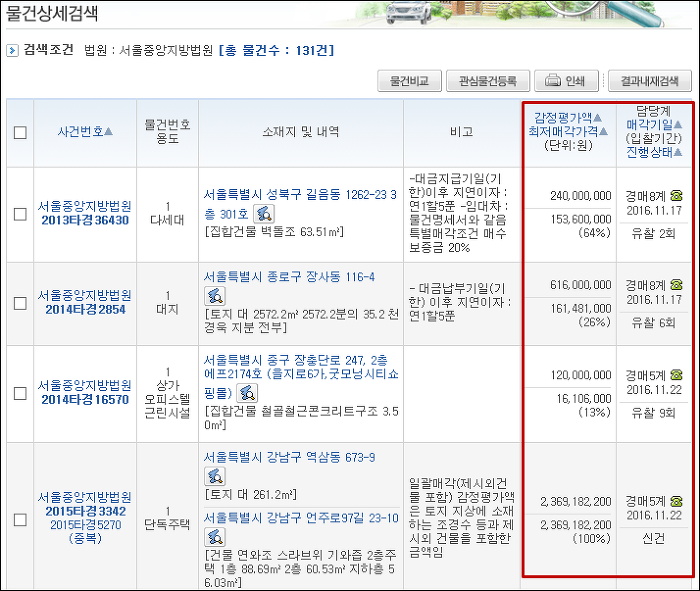The image size is (700, 591).
Task: Click appraisal value 240,000,000
Action: [x=580, y=196]
